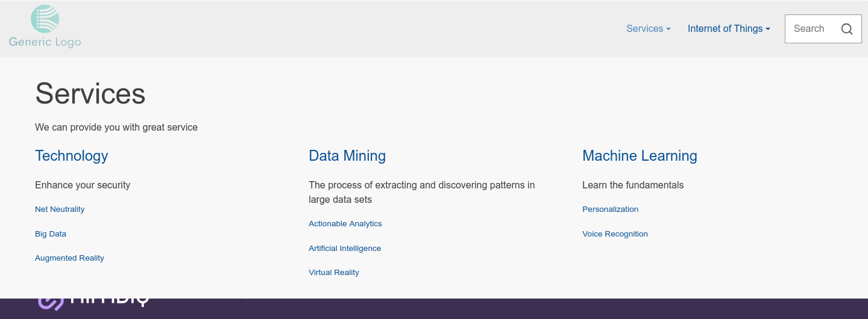Go to the Augmented Reality link
This screenshot has width=868, height=319.
[x=69, y=258]
